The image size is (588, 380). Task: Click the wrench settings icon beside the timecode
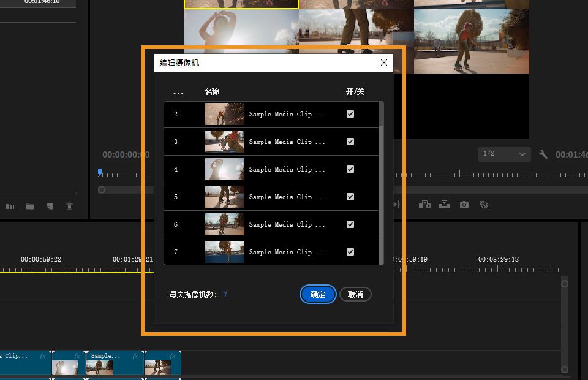tap(543, 154)
